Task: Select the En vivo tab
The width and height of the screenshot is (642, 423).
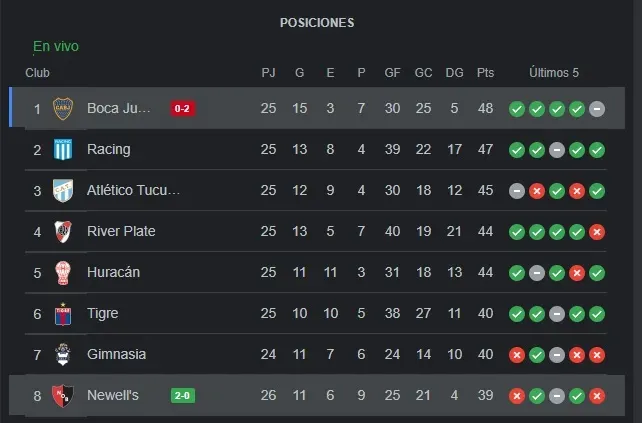Action: click(x=56, y=46)
